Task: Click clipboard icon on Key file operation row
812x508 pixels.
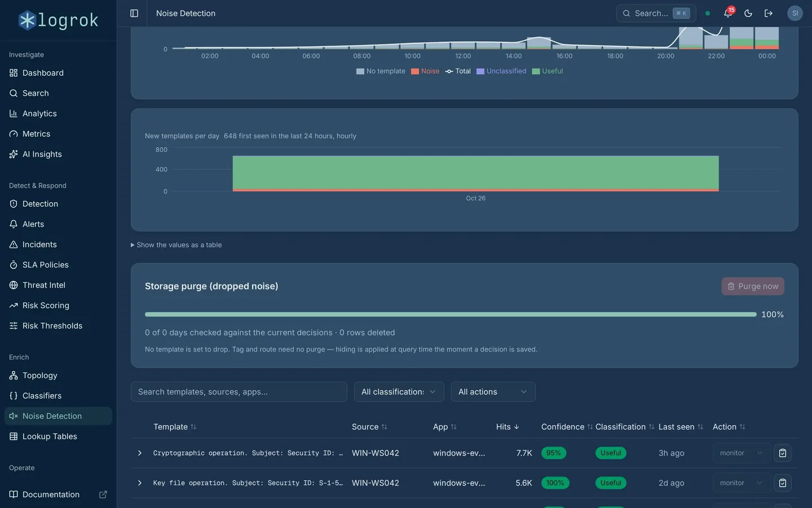Action: click(783, 483)
